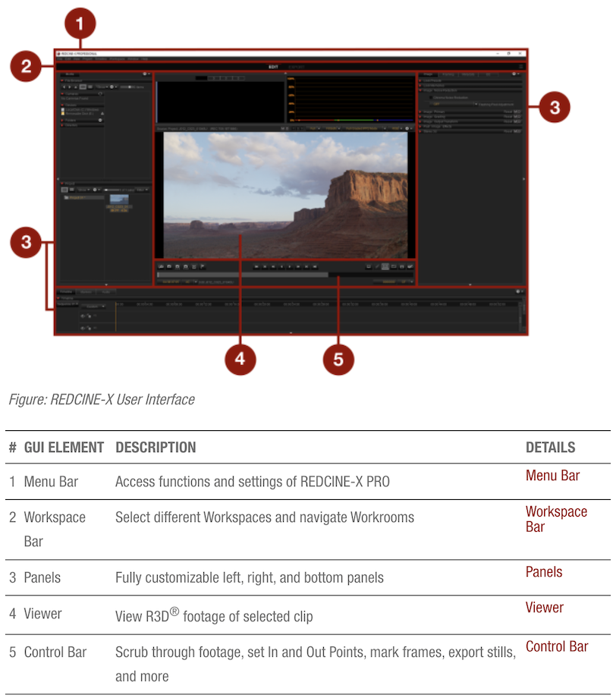Viewport: 616px width, 698px height.
Task: Switch to the Framing tab
Action: [448, 74]
